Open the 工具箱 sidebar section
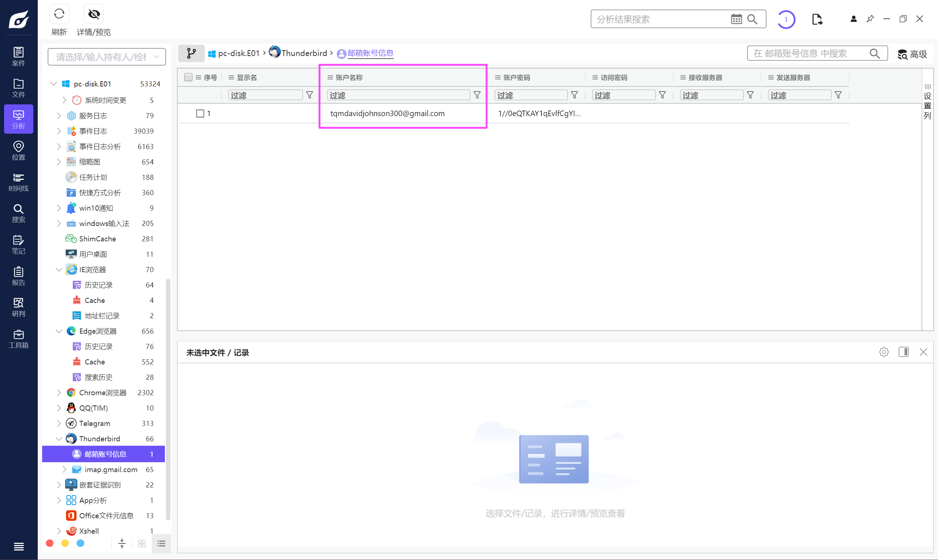938x560 pixels. click(x=18, y=338)
